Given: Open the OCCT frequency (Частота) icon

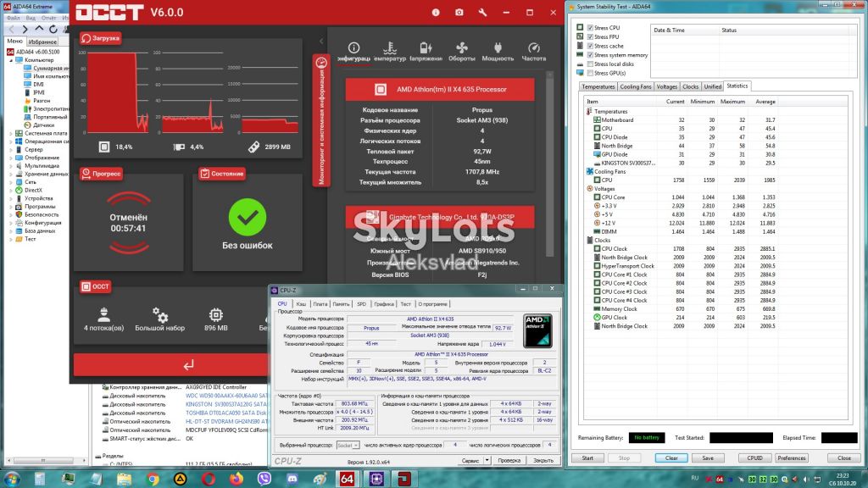Looking at the screenshot, I should click(x=534, y=48).
